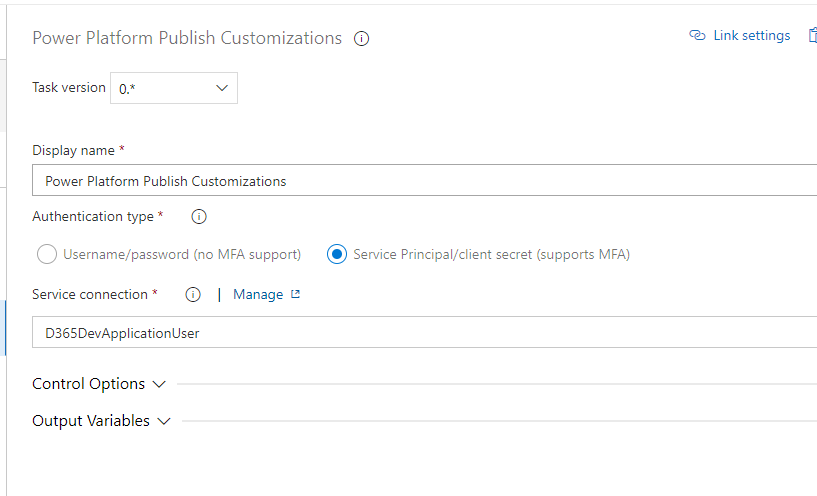Click the Task version dropdown arrow
This screenshot has height=496, width=817.
[x=222, y=88]
